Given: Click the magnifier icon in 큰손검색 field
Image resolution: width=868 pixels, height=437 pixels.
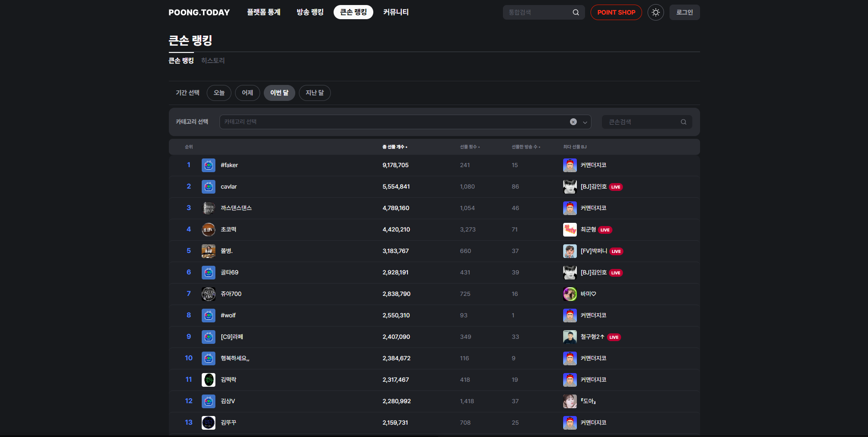Looking at the screenshot, I should point(683,122).
